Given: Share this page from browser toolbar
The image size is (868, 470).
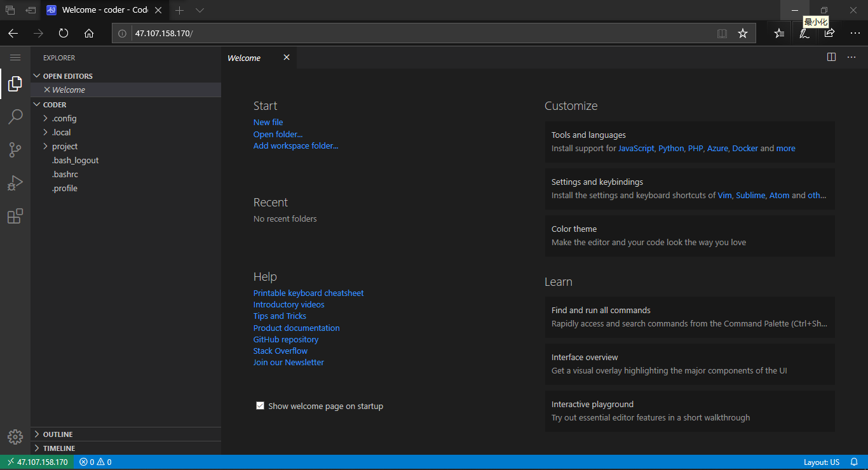Looking at the screenshot, I should [x=829, y=33].
